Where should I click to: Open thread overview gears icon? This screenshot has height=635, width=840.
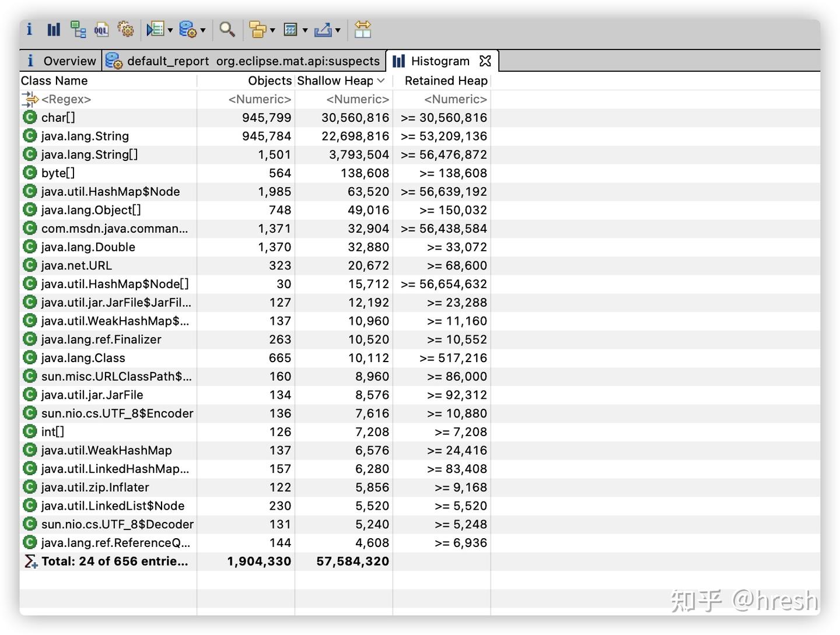click(x=125, y=29)
